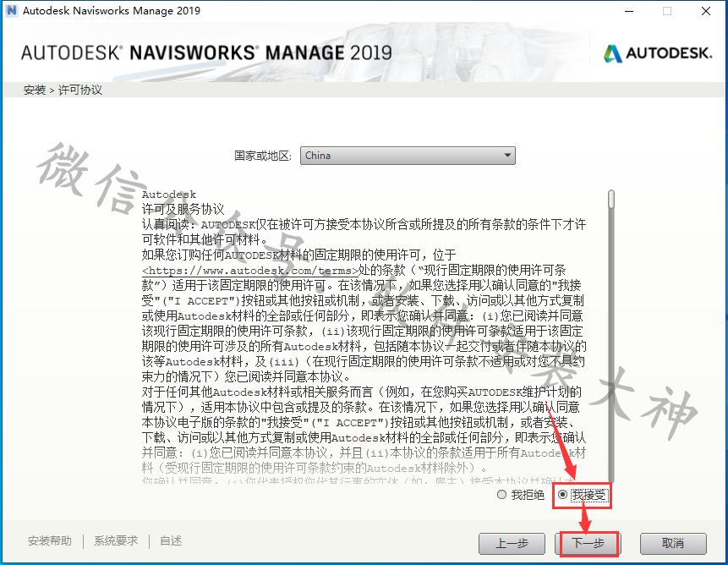728x565 pixels.
Task: Minimize the Navisworks installer window
Action: pos(629,11)
